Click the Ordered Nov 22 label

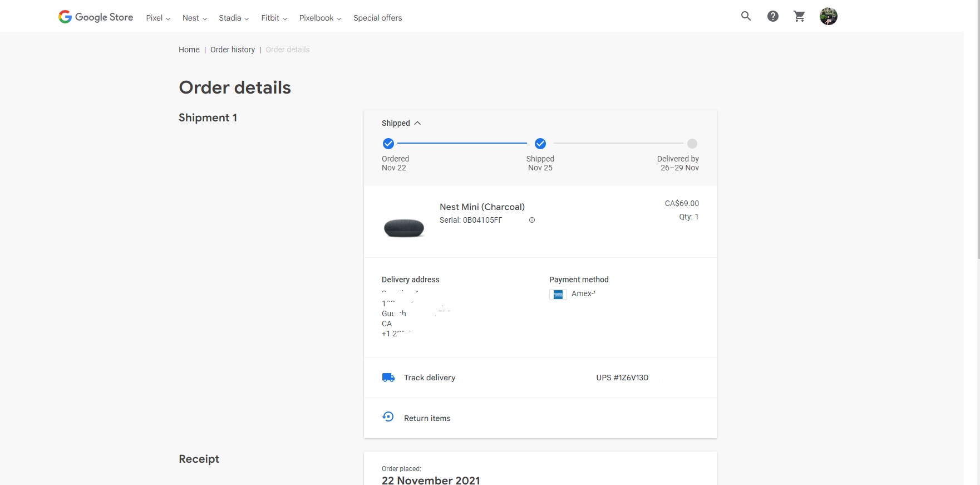[395, 163]
